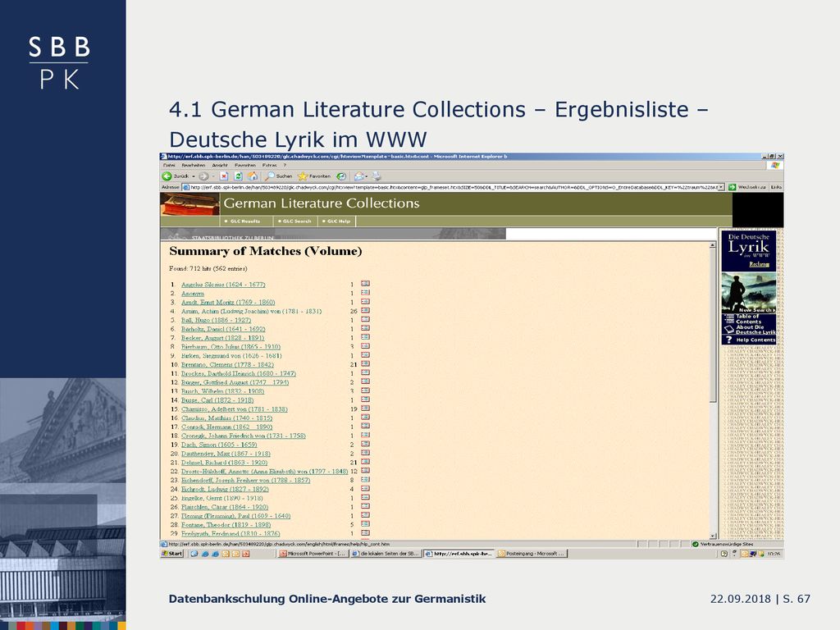Image resolution: width=840 pixels, height=630 pixels.
Task: Click the system tray clock showing 10:26
Action: tap(774, 554)
